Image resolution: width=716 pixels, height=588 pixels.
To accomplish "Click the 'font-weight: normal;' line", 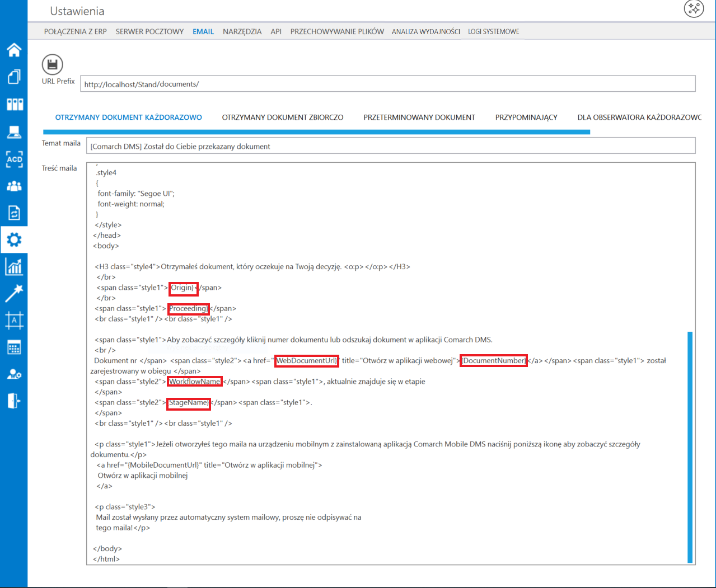I will click(x=131, y=204).
